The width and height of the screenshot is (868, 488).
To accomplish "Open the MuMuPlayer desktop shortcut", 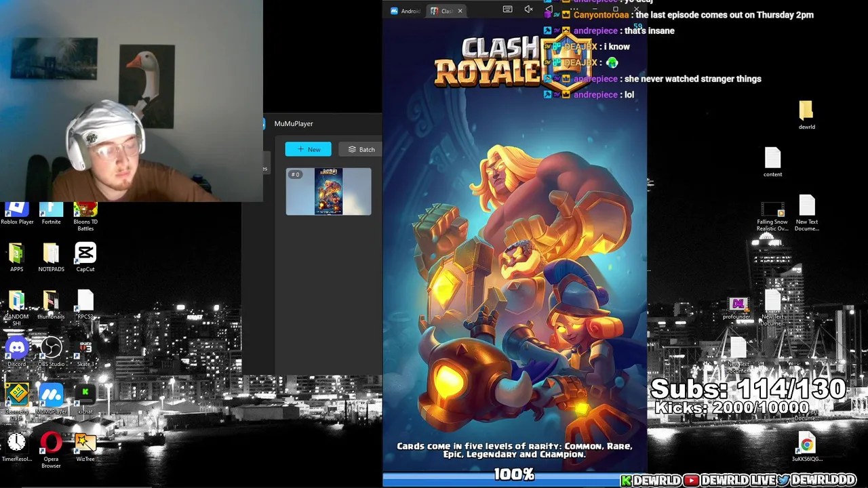I will pos(51,400).
